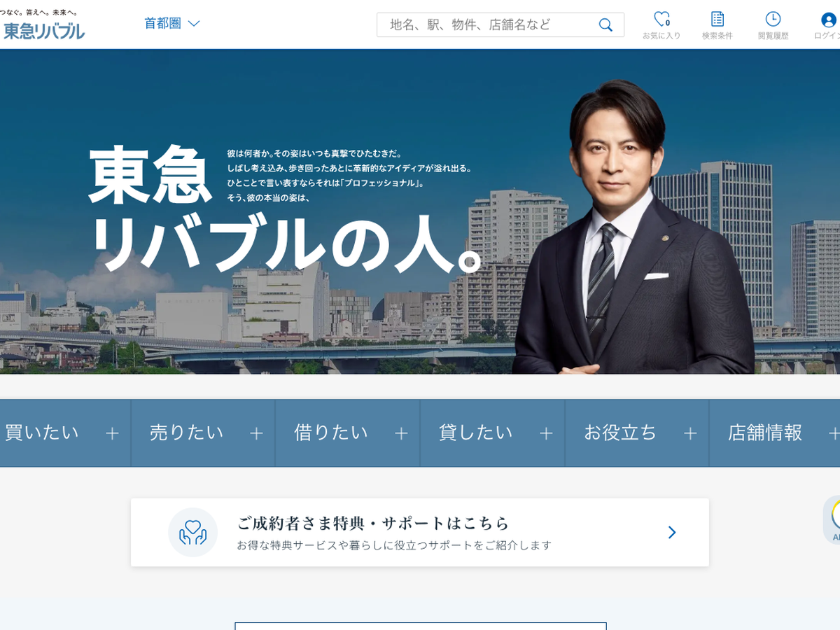The width and height of the screenshot is (840, 630).
Task: Click the login user icon
Action: click(x=829, y=20)
